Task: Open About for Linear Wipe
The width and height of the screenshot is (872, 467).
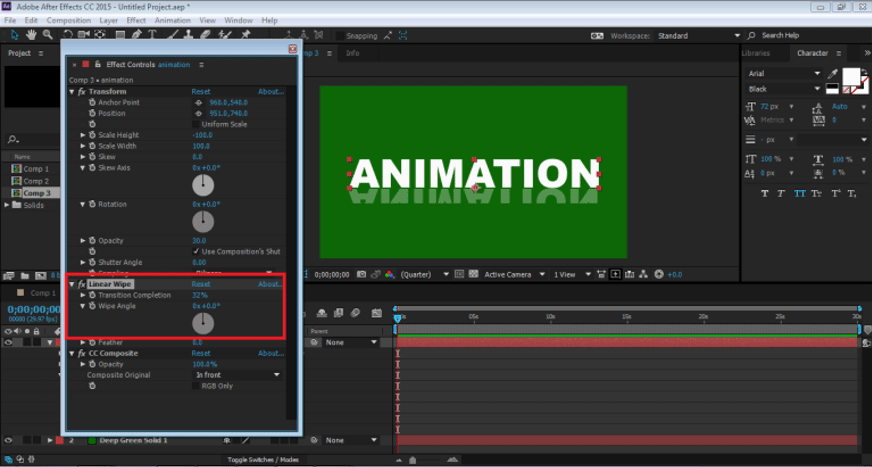Action: pos(271,284)
